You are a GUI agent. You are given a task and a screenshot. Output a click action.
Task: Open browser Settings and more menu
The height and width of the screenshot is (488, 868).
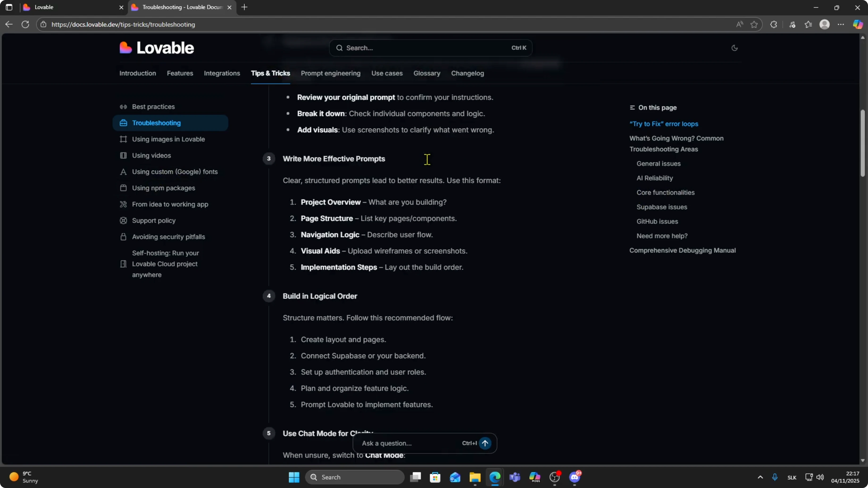(x=841, y=24)
